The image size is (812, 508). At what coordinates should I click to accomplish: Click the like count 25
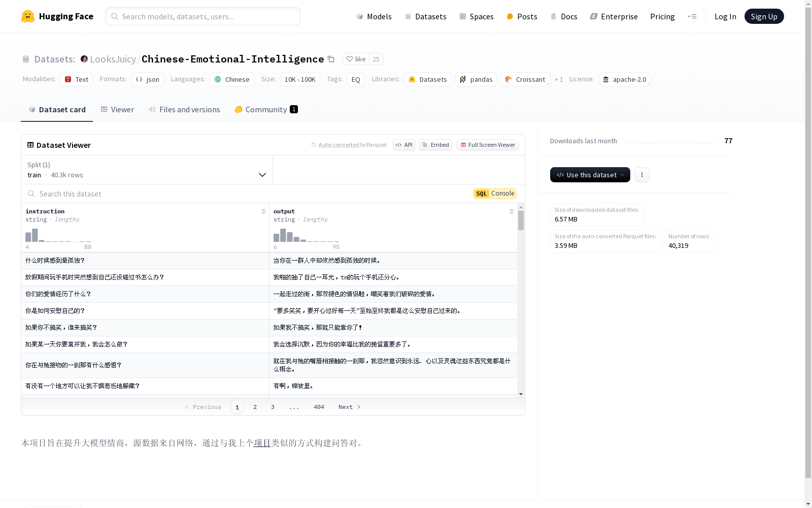click(x=376, y=59)
